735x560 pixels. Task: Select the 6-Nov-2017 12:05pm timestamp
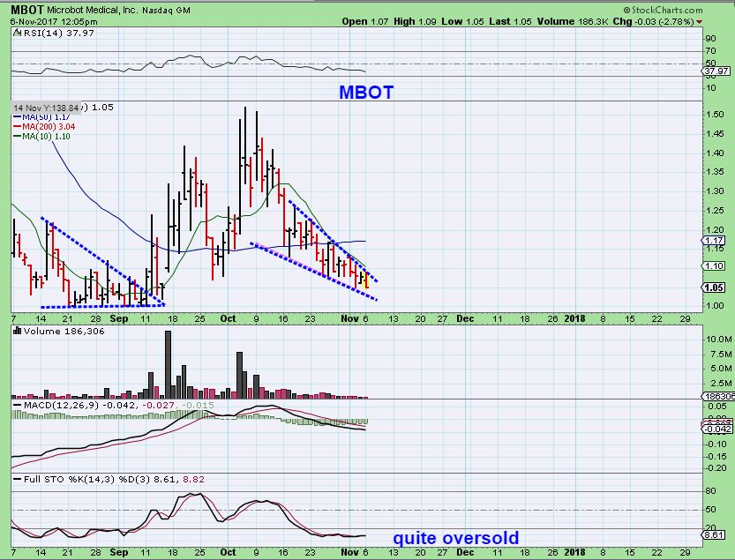[x=54, y=21]
